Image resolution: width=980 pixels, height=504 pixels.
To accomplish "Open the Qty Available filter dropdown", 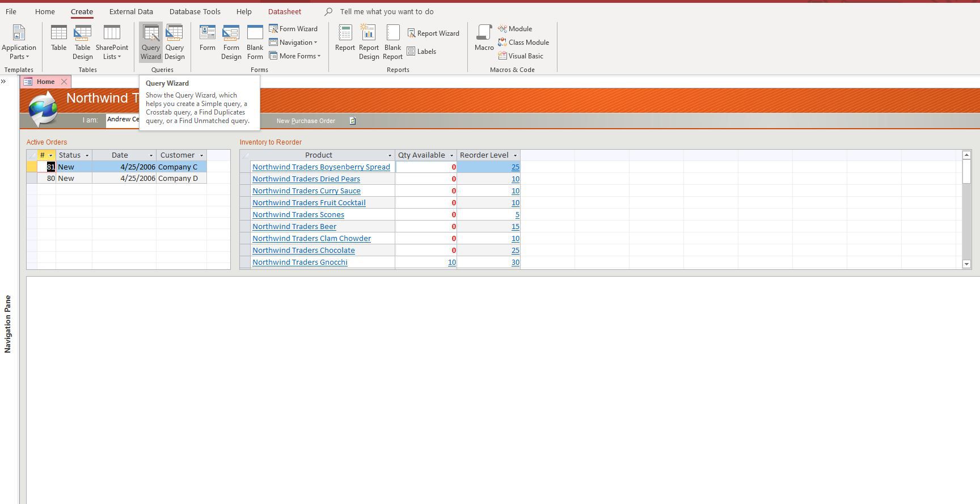I will click(452, 155).
